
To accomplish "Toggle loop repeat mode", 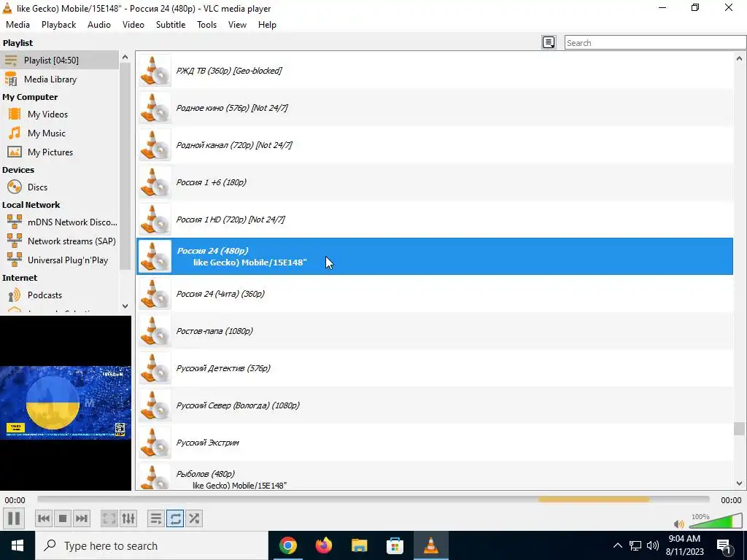I will (x=175, y=518).
